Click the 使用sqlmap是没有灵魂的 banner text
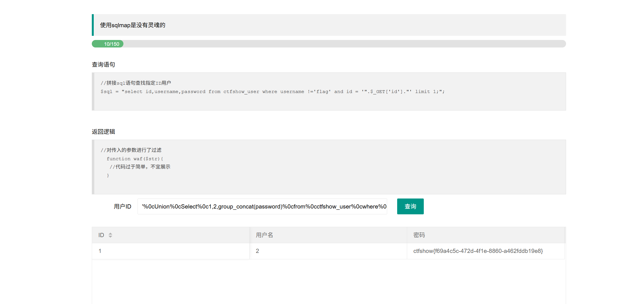Viewport: 644px width, 304px height. click(133, 25)
